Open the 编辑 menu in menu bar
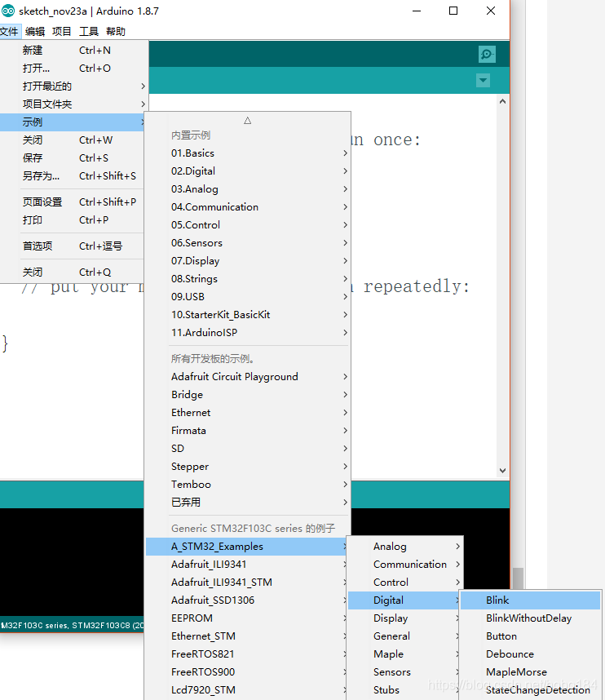Viewport: 605px width, 700px height. (35, 32)
